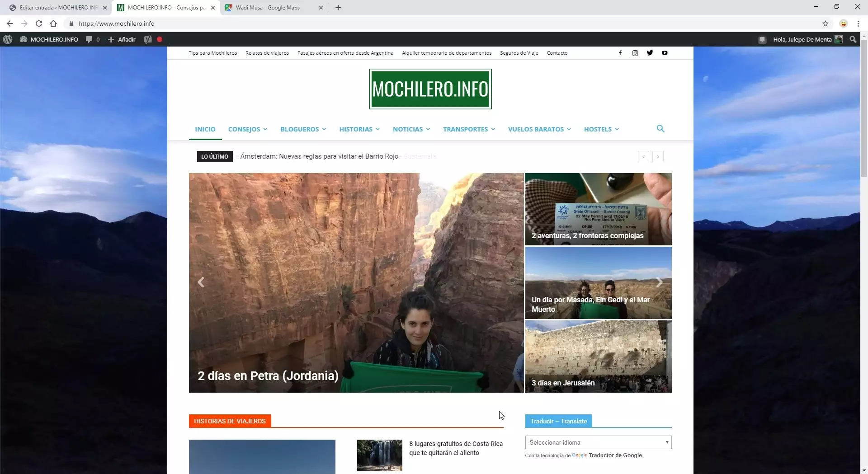
Task: Open the 3 días en Jerusalén thumbnail
Action: 598,357
